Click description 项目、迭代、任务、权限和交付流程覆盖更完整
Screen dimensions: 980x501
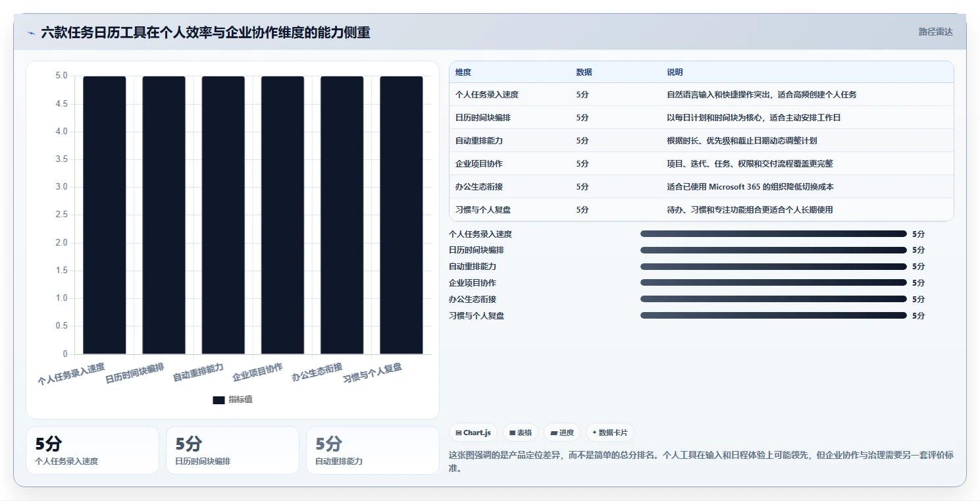pyautogui.click(x=750, y=164)
